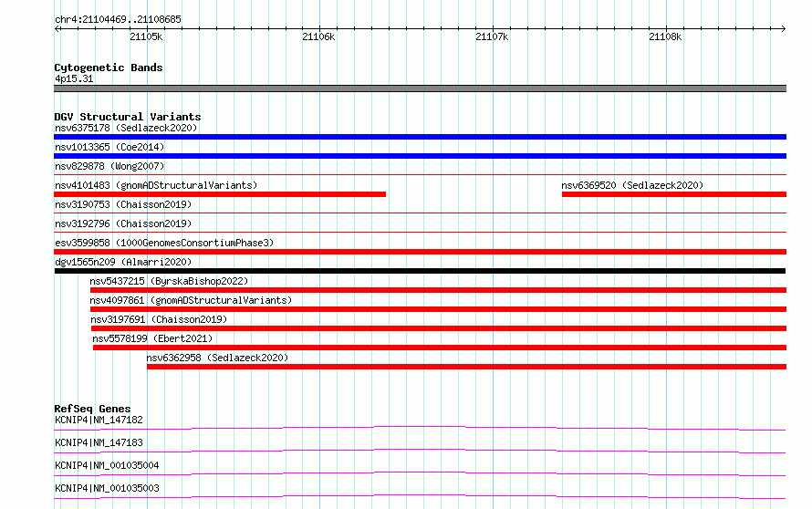The image size is (812, 509).
Task: Open the Cytogenetic Bands track title
Action: 109,68
